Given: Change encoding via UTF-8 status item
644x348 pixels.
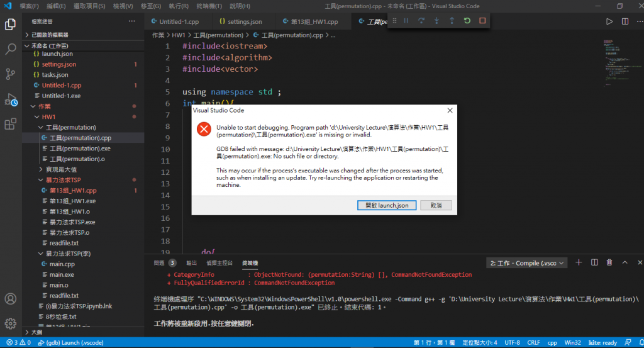Looking at the screenshot, I should pyautogui.click(x=512, y=343).
